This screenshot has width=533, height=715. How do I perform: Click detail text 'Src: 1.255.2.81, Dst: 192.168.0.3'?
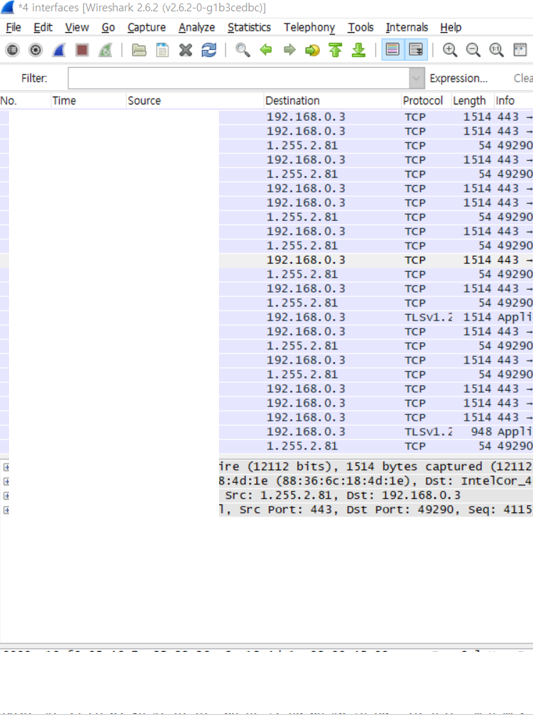343,496
